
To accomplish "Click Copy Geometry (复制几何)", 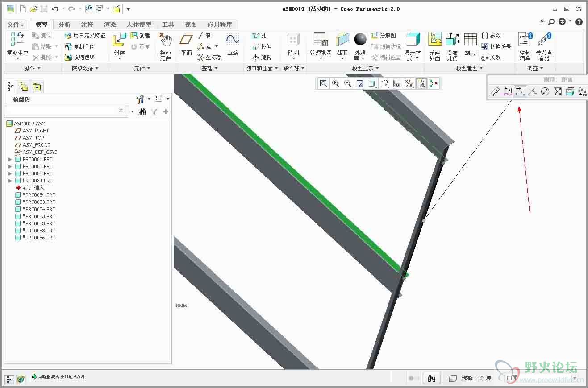I will point(80,46).
